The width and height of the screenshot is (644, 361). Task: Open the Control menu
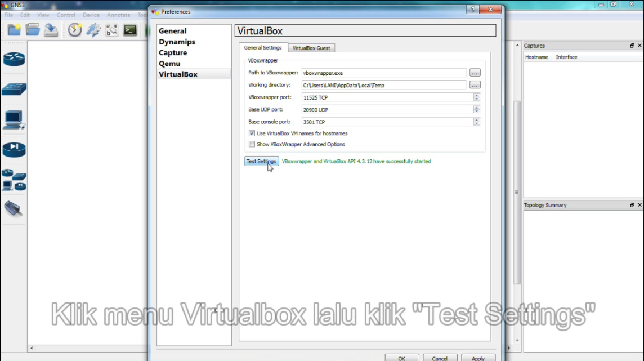coord(66,15)
